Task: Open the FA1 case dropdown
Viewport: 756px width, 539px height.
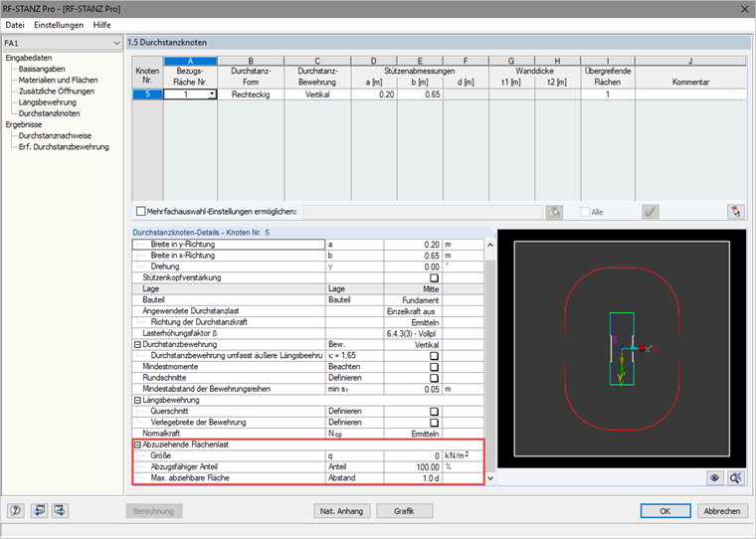Action: [116, 43]
